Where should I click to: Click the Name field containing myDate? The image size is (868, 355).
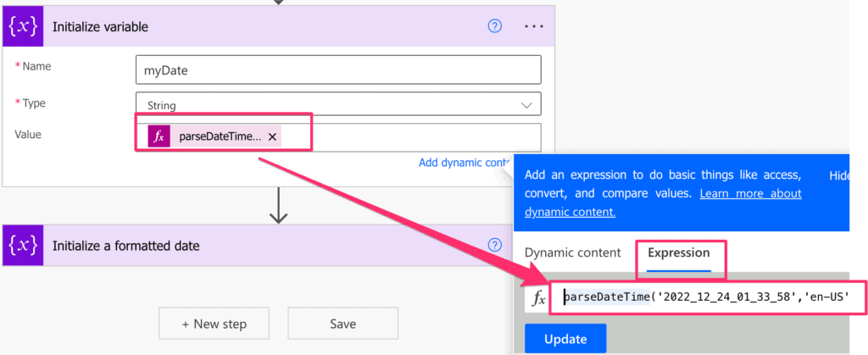coord(338,70)
